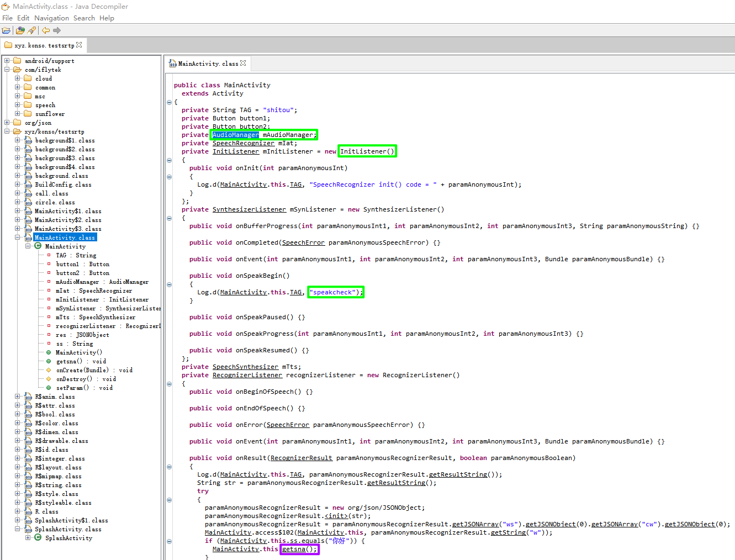Follow the RecognizerResult parameter type link
Viewport: 735px width, 560px height.
(x=302, y=458)
